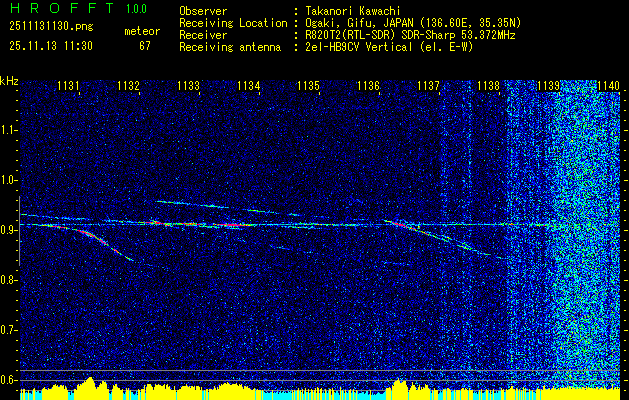
Task: Click the 1140 time marker
Action: [609, 86]
